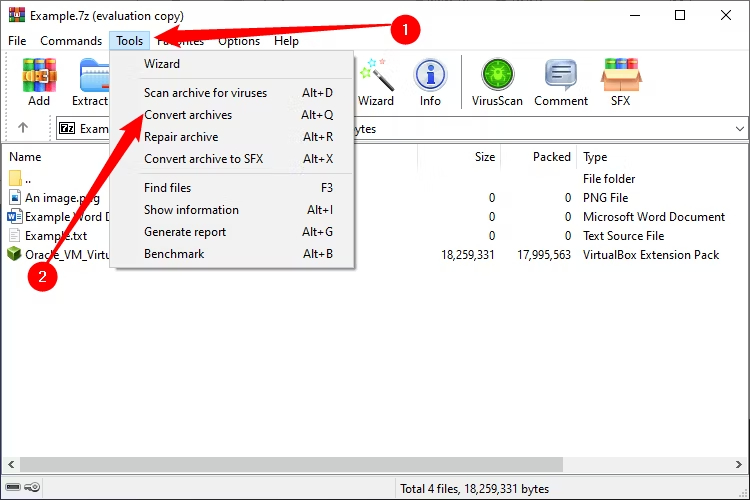Select Convert archive to SFX
Image resolution: width=750 pixels, height=500 pixels.
tap(232, 159)
